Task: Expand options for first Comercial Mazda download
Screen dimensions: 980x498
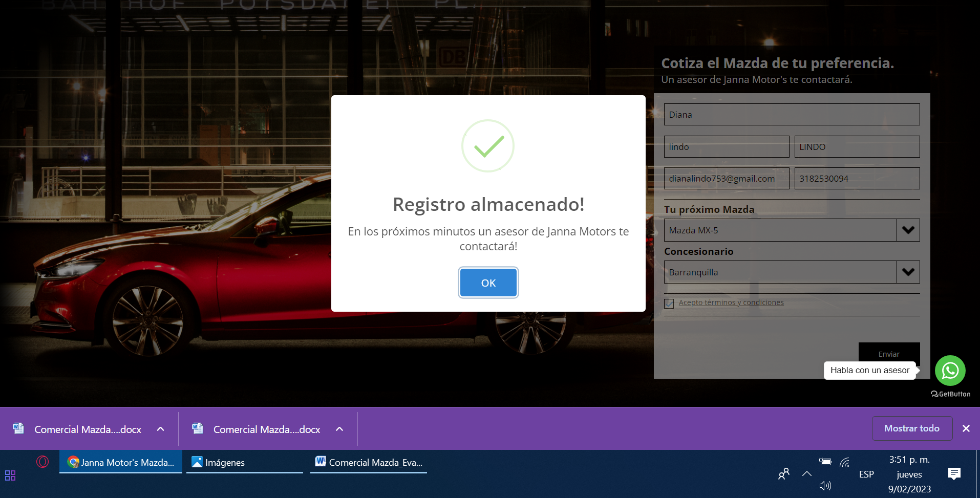Action: (x=160, y=429)
